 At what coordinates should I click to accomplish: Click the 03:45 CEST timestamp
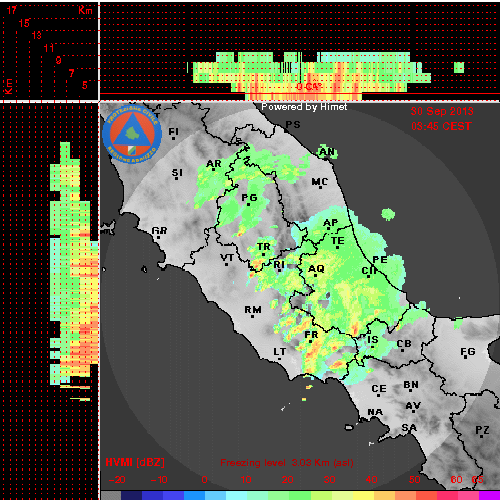click(x=441, y=126)
